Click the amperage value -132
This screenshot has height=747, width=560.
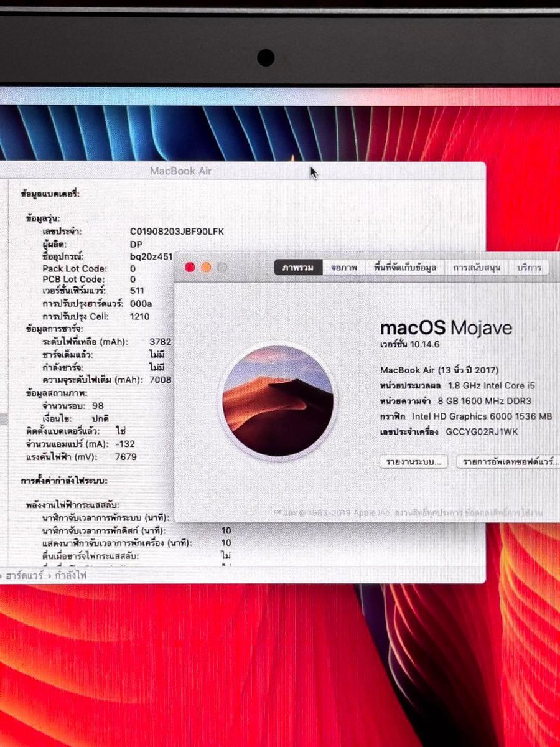125,444
